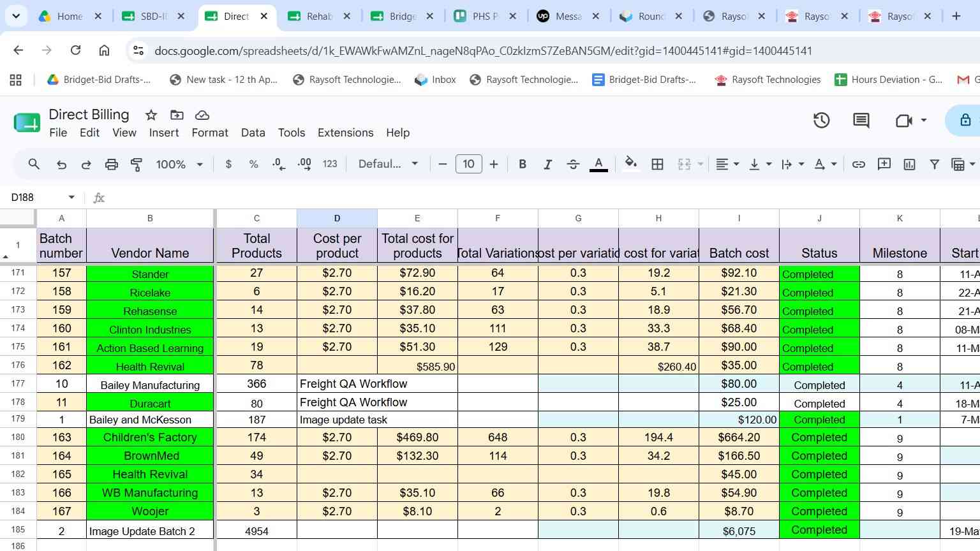Click the create filter funnel icon
Viewport: 980px width, 551px height.
[934, 165]
